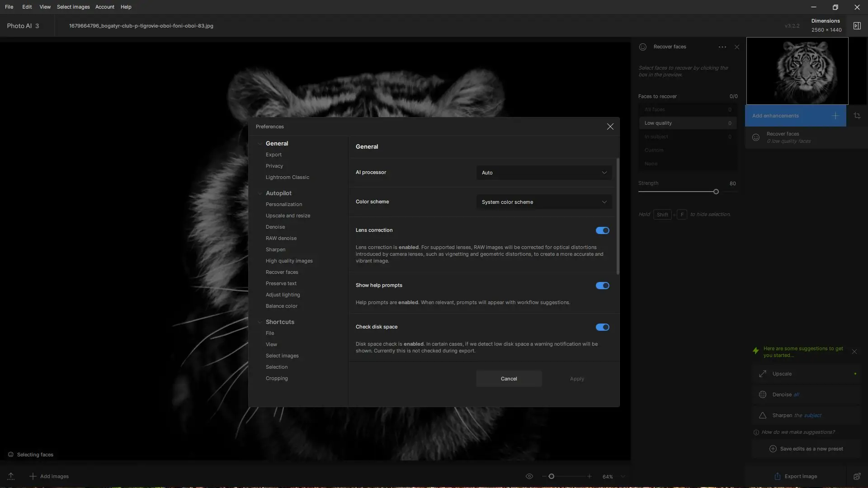Disable the Lens correction toggle
This screenshot has height=488, width=868.
[602, 230]
